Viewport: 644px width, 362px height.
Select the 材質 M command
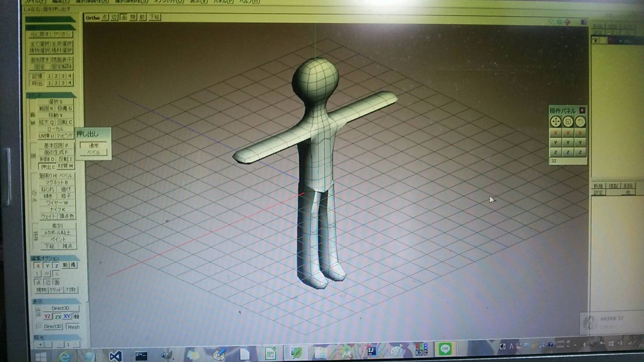point(65,166)
